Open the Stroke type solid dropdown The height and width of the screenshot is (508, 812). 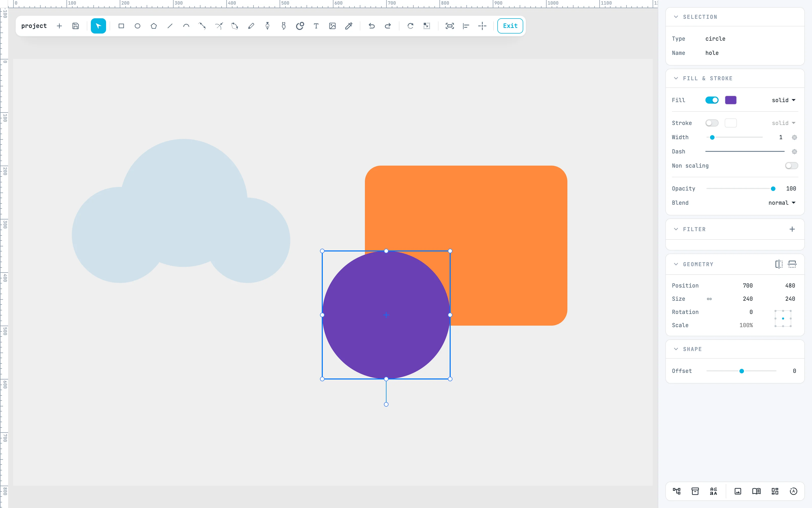[784, 123]
